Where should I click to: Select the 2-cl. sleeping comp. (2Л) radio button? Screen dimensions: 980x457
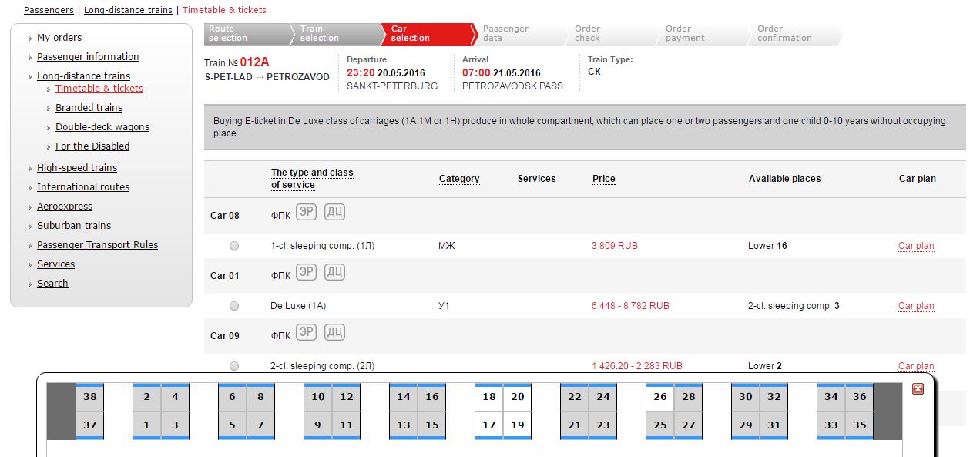pyautogui.click(x=234, y=366)
